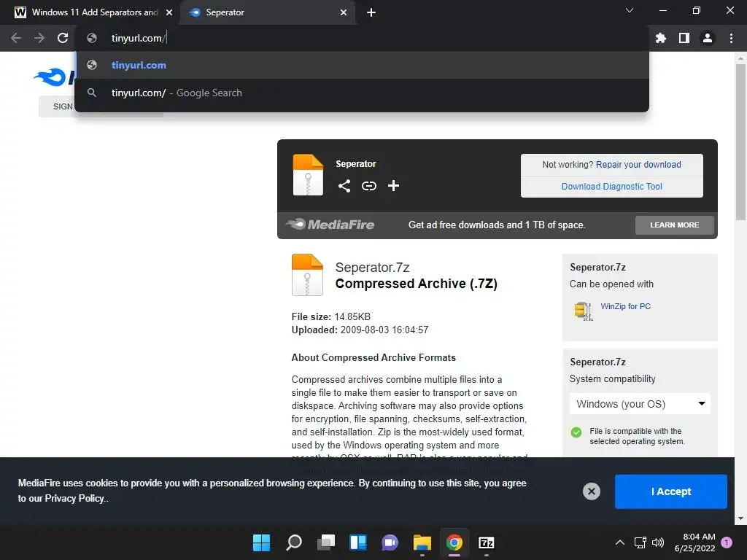Open the Chrome three-dot menu

tap(731, 38)
